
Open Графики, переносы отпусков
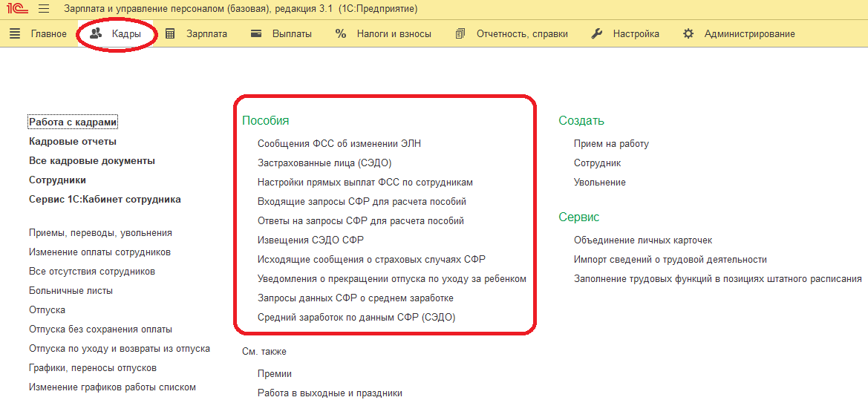tap(93, 368)
